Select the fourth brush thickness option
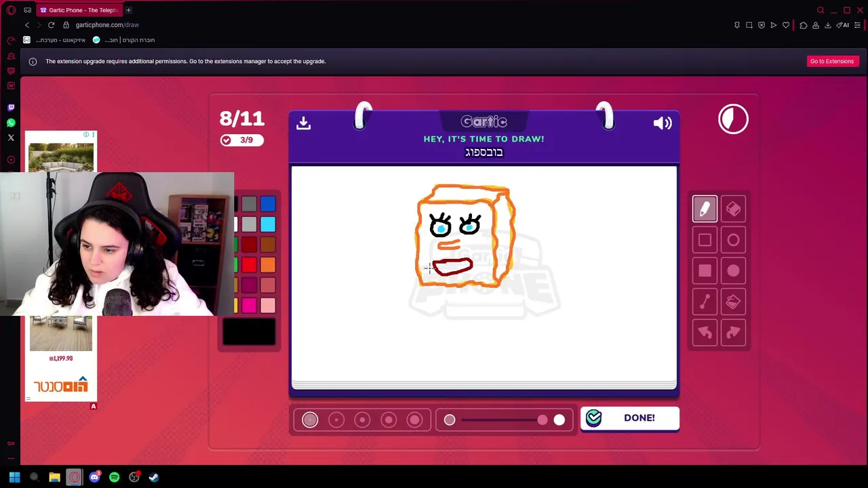Viewport: 868px width, 488px height. click(x=389, y=420)
